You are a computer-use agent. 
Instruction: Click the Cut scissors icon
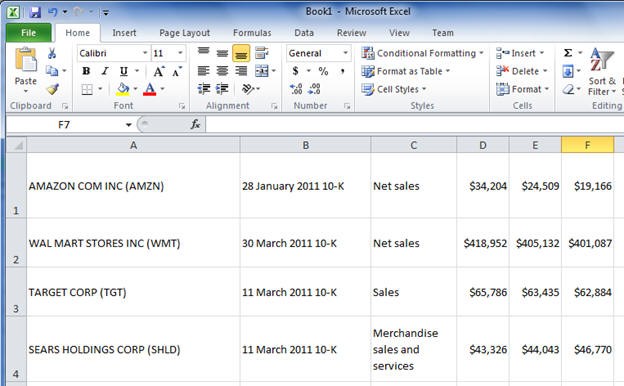(x=52, y=53)
